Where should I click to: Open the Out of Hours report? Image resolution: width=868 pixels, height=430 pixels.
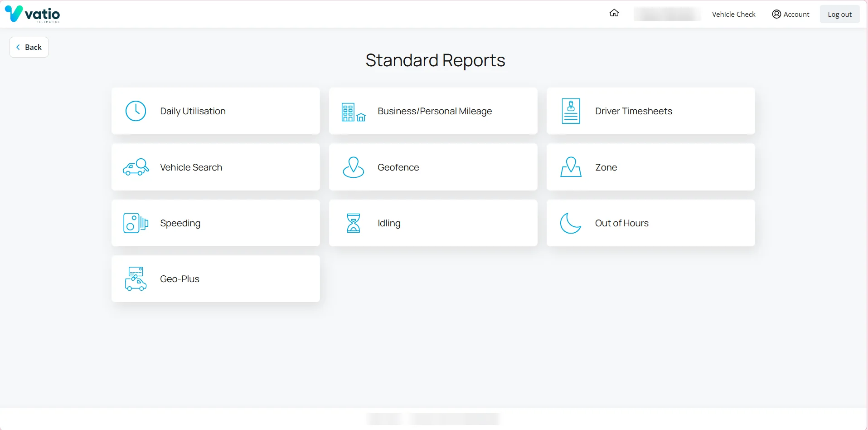click(651, 223)
